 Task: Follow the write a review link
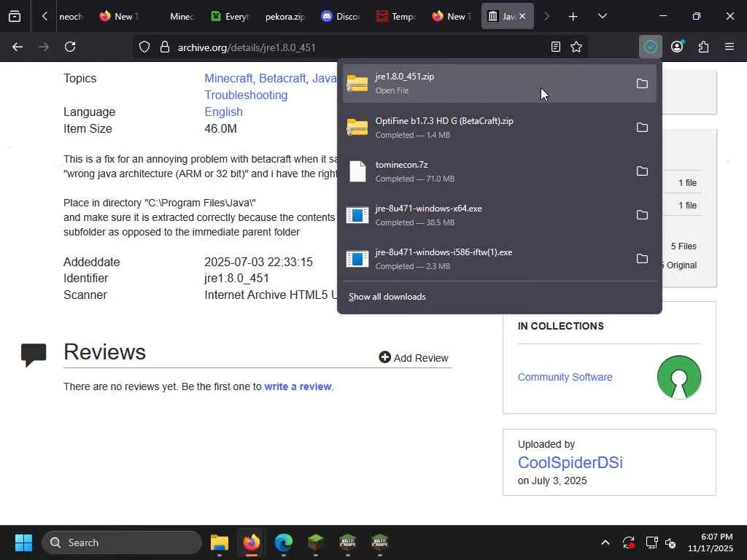298,386
